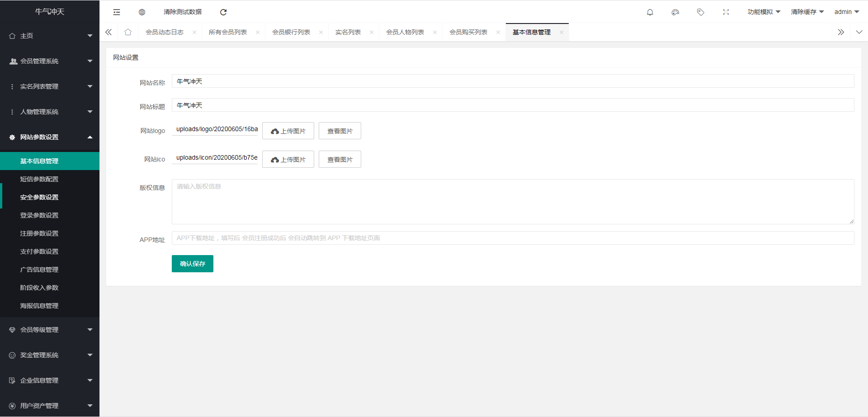Open the globe website icon
The width and height of the screenshot is (868, 417).
[142, 12]
